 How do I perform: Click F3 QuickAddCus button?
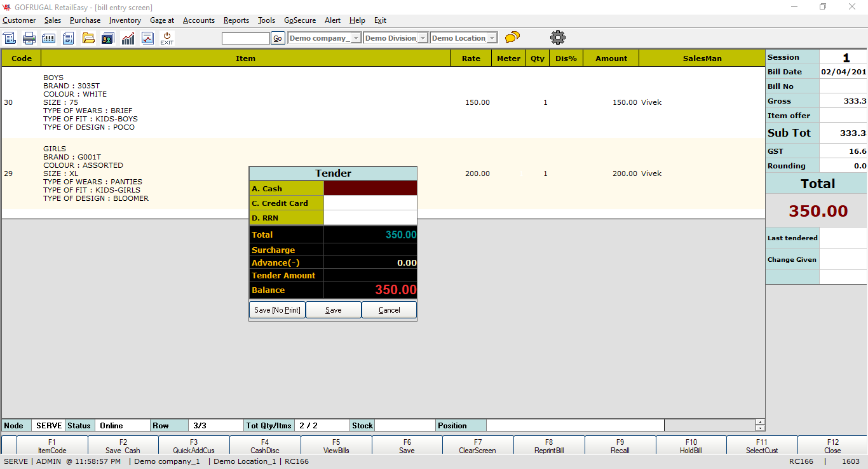(x=194, y=446)
